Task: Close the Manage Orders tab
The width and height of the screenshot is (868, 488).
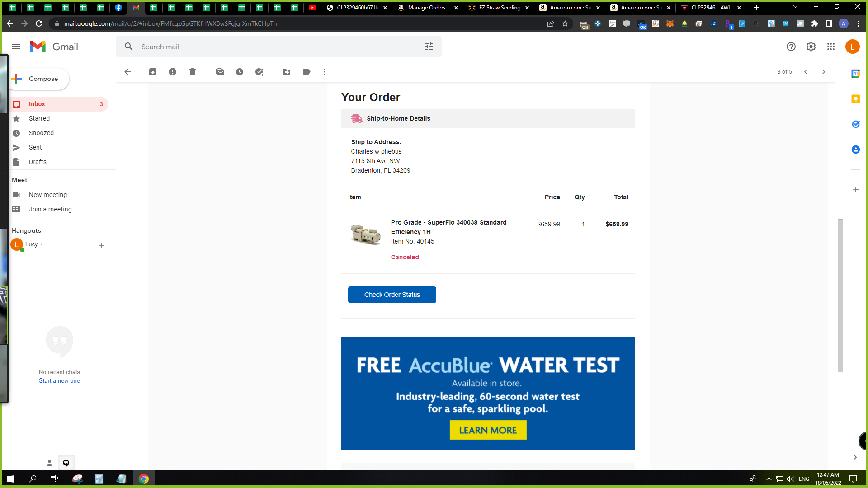Action: point(456,8)
